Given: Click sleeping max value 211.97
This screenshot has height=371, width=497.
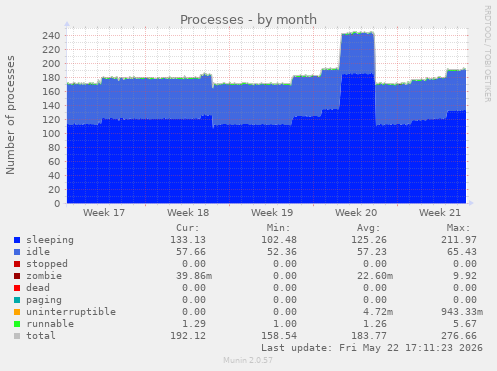Looking at the screenshot, I should 459,240.
